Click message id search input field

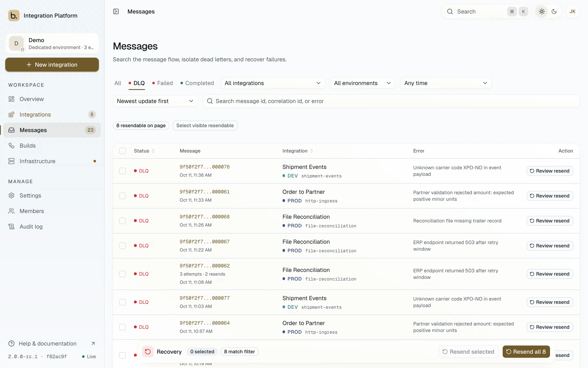(391, 101)
